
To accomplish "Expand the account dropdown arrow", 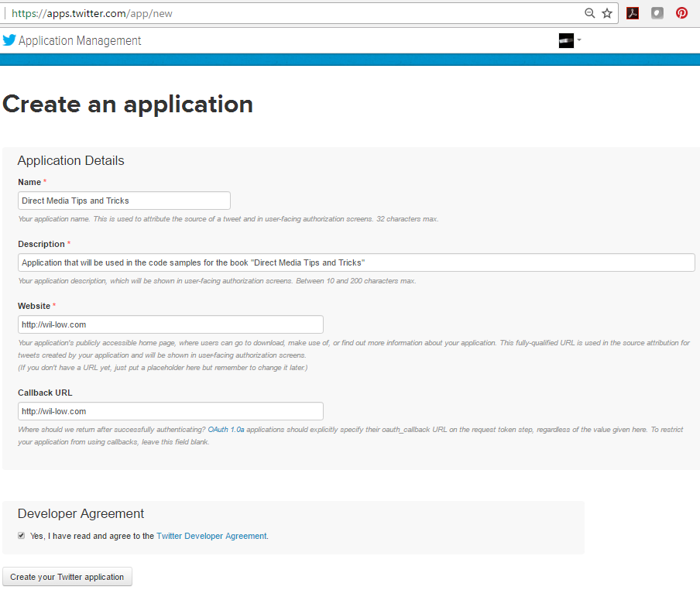I will tap(579, 39).
